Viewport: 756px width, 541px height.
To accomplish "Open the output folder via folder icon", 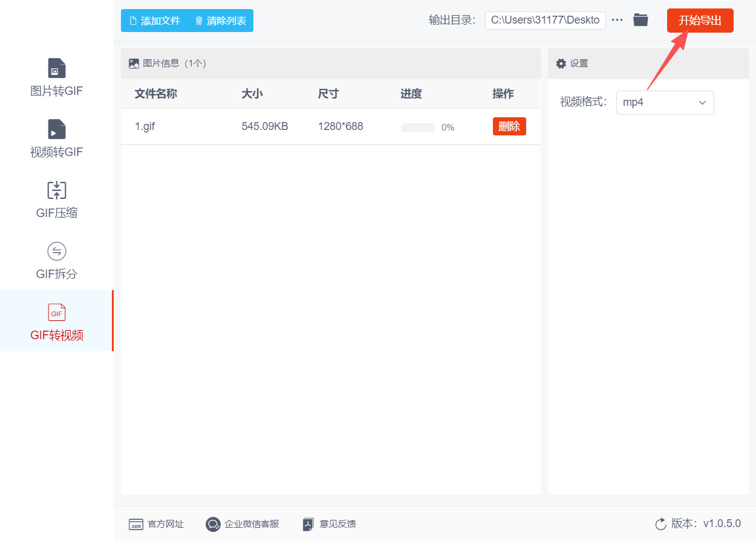I will 640,19.
